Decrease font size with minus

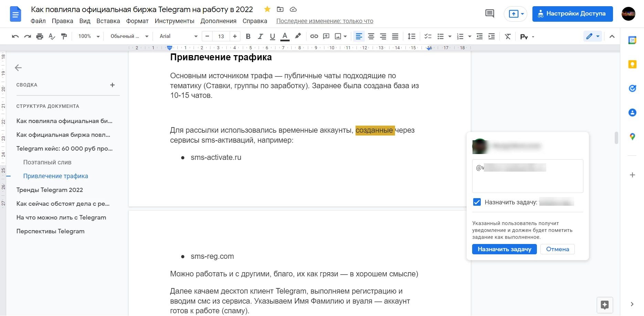tap(207, 36)
